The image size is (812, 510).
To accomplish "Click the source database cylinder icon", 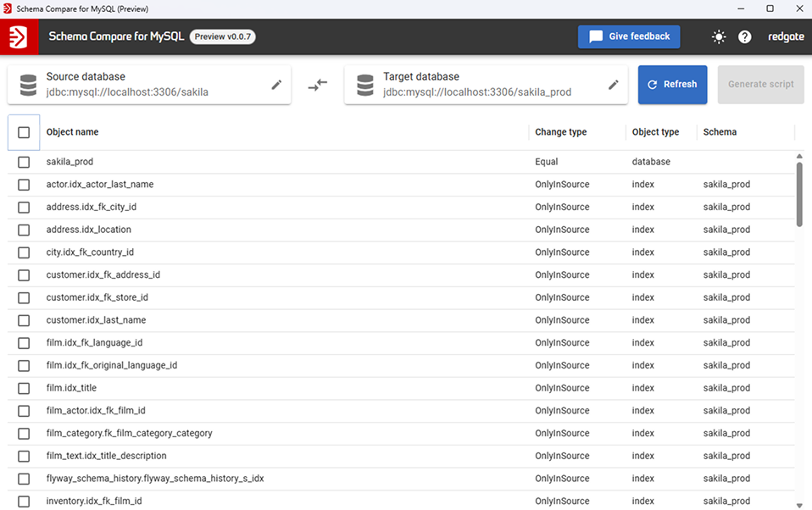I will (28, 85).
